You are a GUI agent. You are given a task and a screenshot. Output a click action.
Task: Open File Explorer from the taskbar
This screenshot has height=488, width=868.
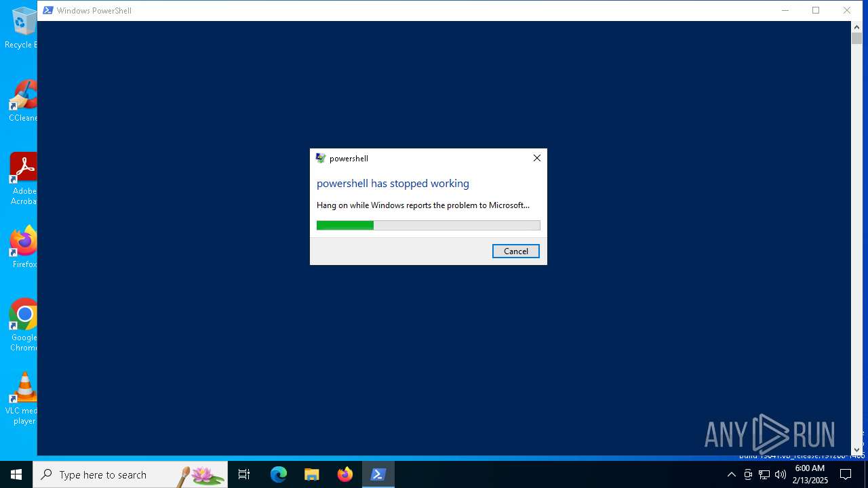[312, 474]
